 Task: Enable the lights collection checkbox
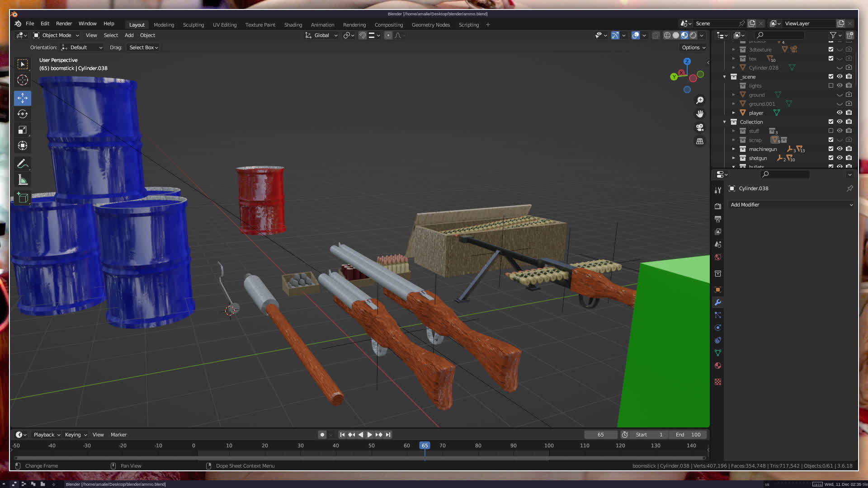(830, 85)
